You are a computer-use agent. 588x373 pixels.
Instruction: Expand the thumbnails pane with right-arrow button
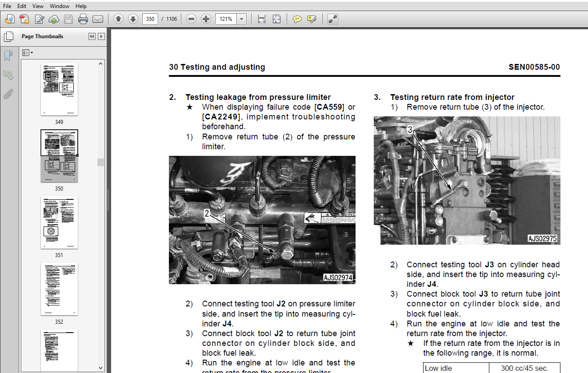tap(101, 36)
